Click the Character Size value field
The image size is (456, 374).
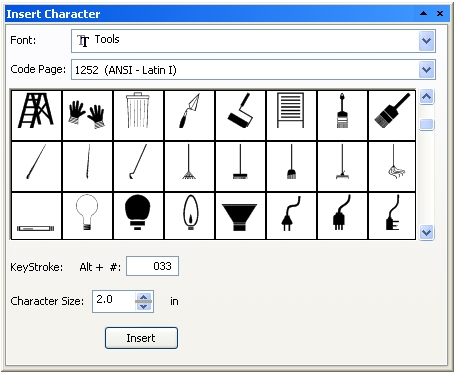(x=114, y=301)
